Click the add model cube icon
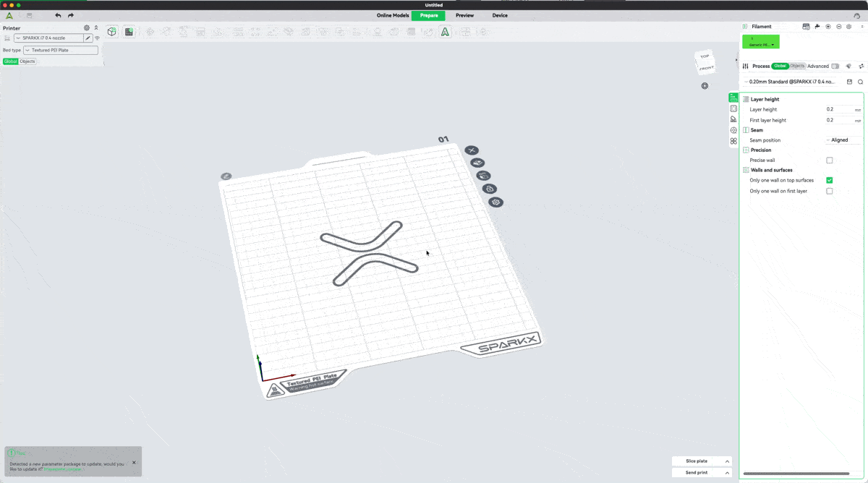 coord(112,32)
